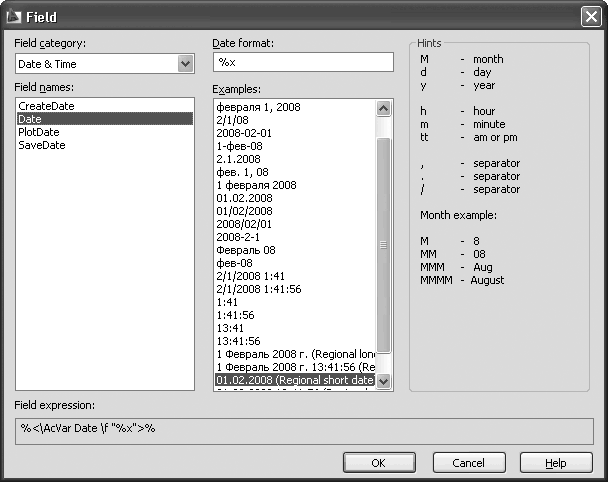Close the Field dialog window
This screenshot has height=482, width=608.
(x=590, y=17)
